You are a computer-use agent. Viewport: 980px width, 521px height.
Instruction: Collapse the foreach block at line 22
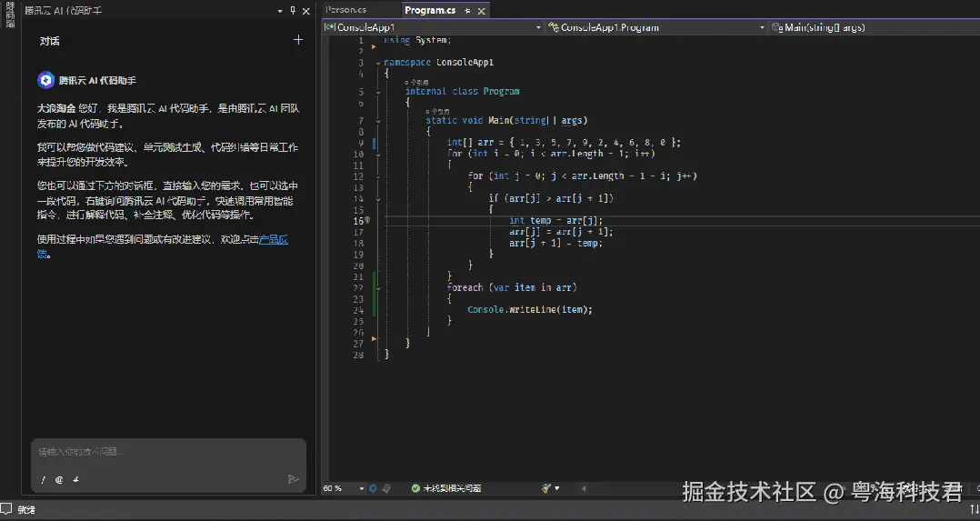(378, 287)
